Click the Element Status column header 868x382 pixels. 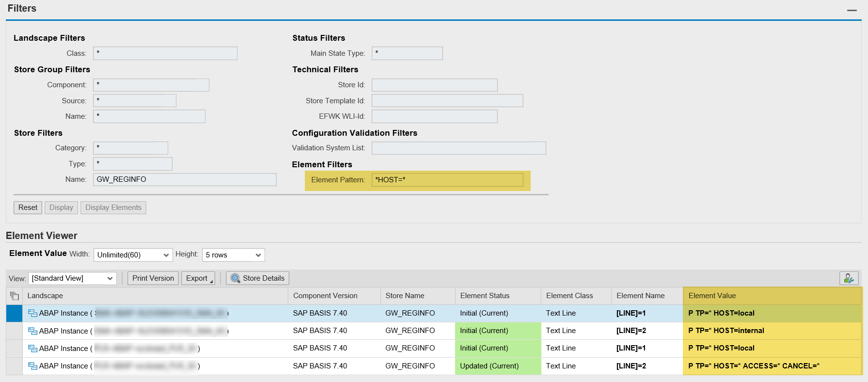click(x=498, y=296)
